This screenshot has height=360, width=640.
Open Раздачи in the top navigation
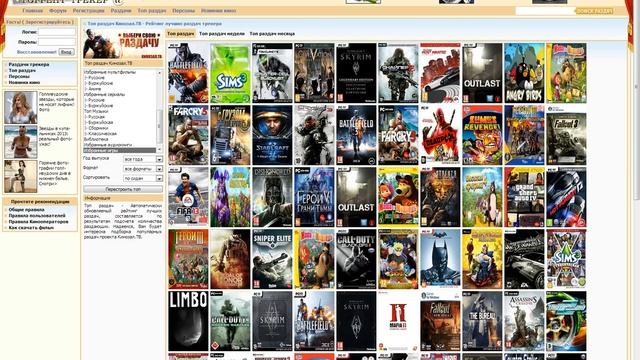[121, 11]
